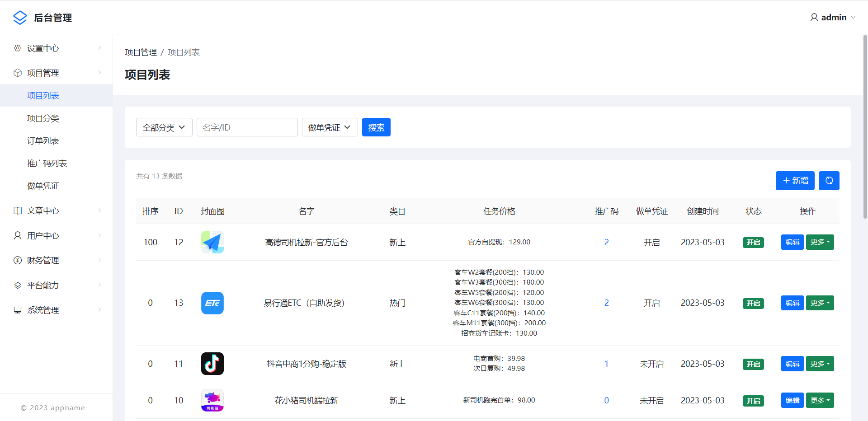The image size is (868, 421).
Task: Click the admin user avatar icon
Action: (814, 18)
